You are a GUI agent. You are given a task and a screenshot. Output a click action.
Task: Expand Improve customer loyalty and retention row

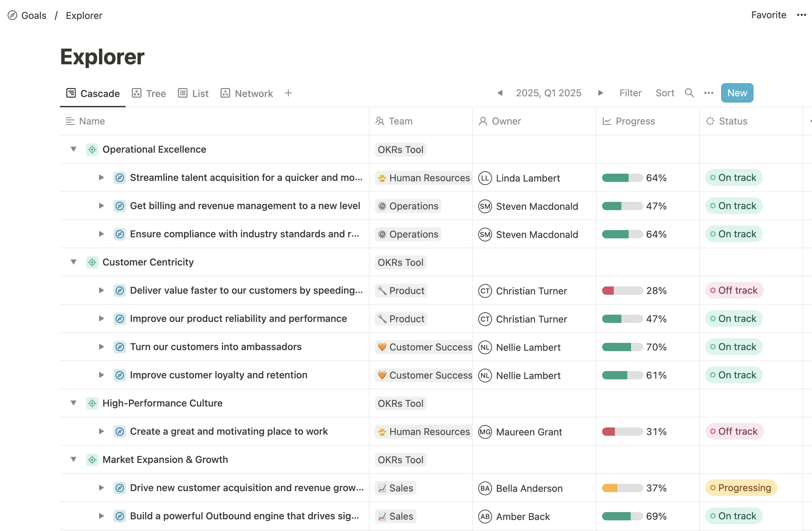click(101, 375)
